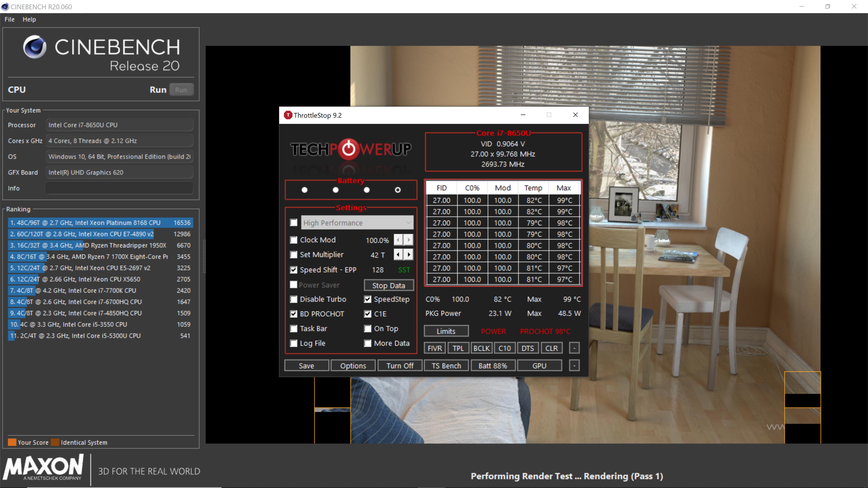This screenshot has width=868, height=488.
Task: Click the Info input field
Action: coord(119,188)
